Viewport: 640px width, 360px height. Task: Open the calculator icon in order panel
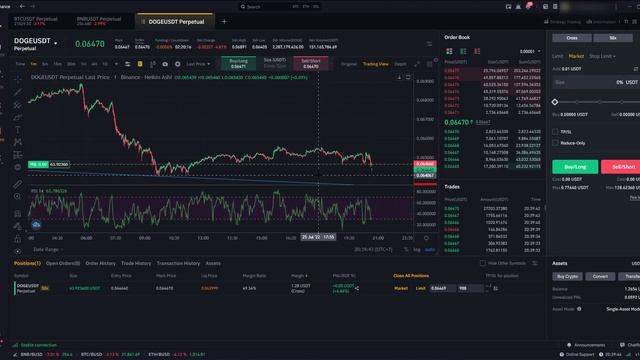click(636, 69)
